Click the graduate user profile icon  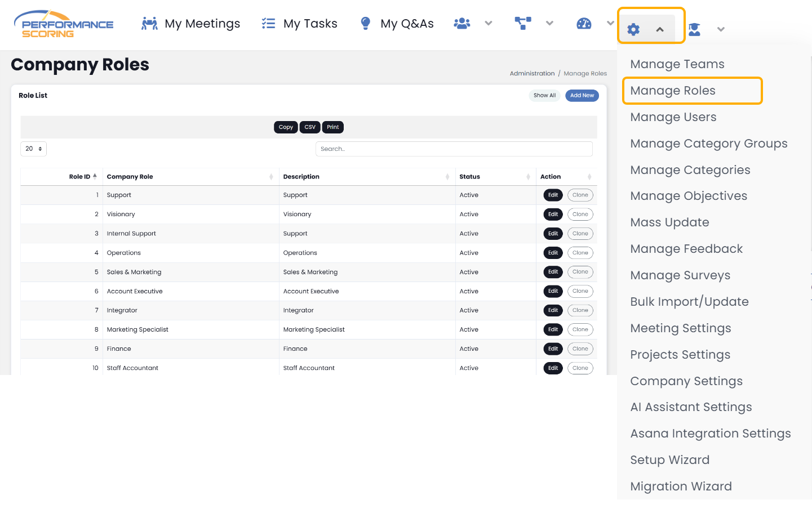694,29
